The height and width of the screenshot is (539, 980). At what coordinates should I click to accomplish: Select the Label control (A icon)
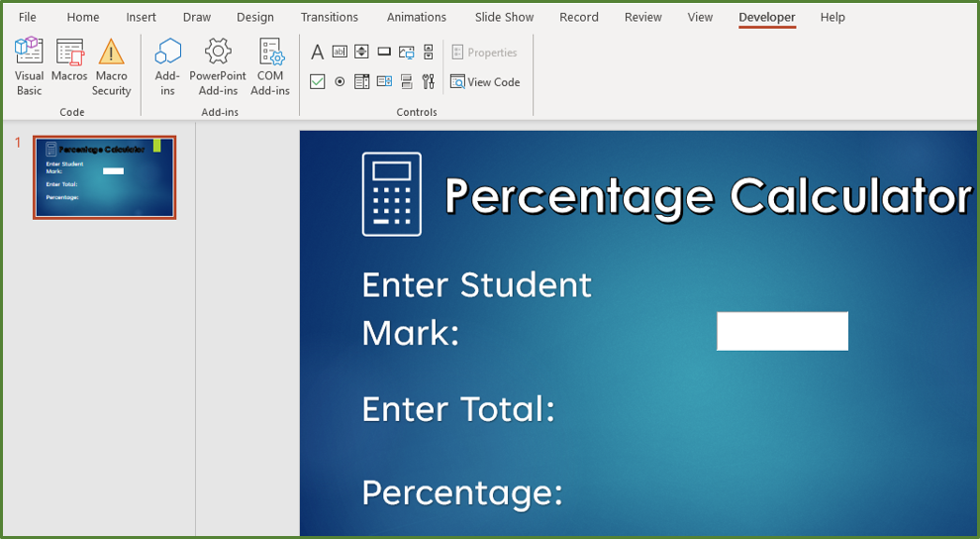click(x=317, y=52)
